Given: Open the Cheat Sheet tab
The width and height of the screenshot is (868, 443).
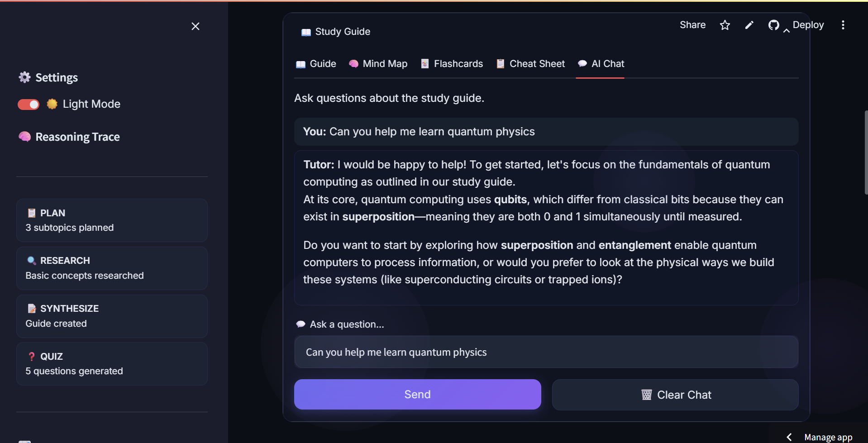Looking at the screenshot, I should (530, 64).
